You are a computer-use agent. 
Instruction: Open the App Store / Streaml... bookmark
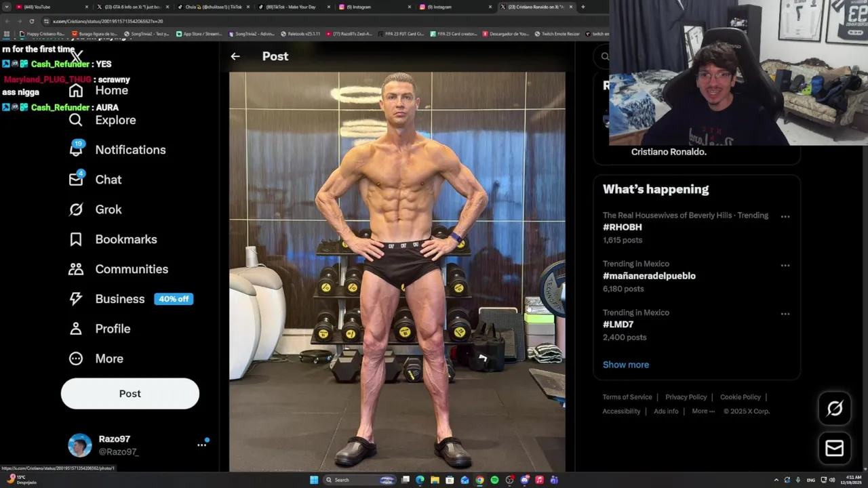(x=199, y=34)
